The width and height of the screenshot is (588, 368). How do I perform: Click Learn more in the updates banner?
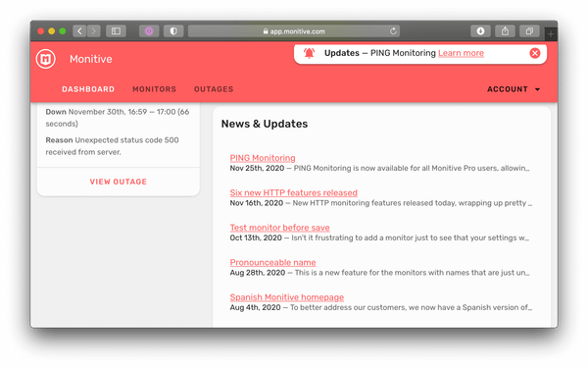(461, 53)
